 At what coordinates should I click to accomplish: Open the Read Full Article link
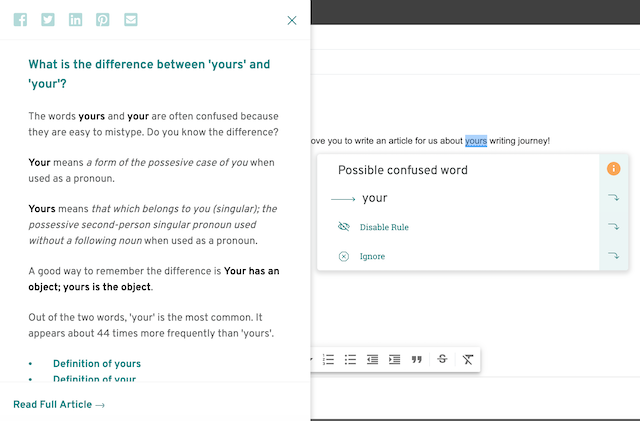tap(59, 405)
